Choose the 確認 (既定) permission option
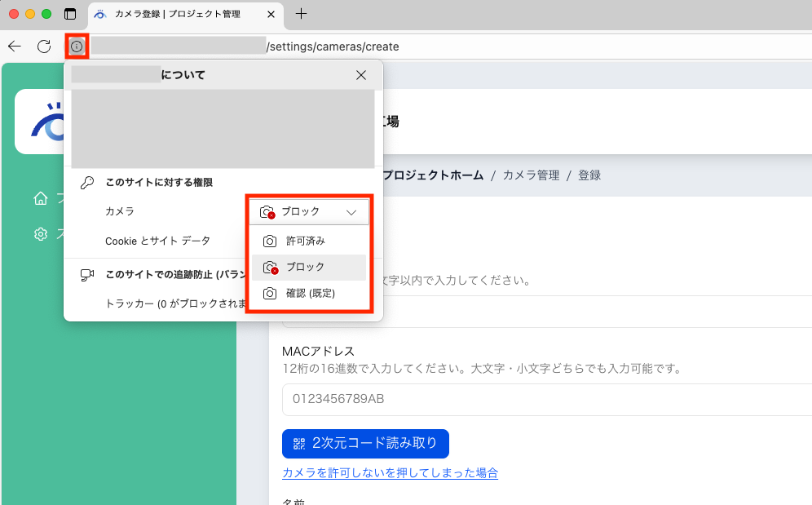This screenshot has width=812, height=505. [x=308, y=294]
